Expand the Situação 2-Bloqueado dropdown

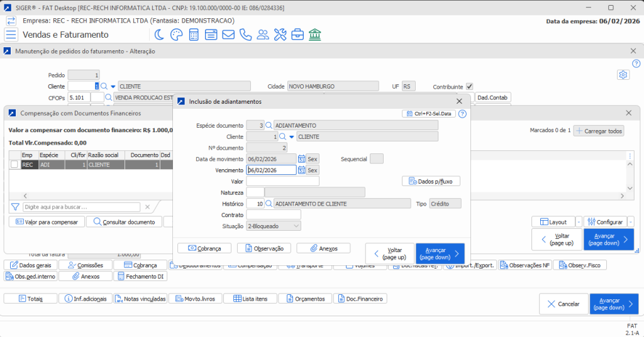pos(297,226)
